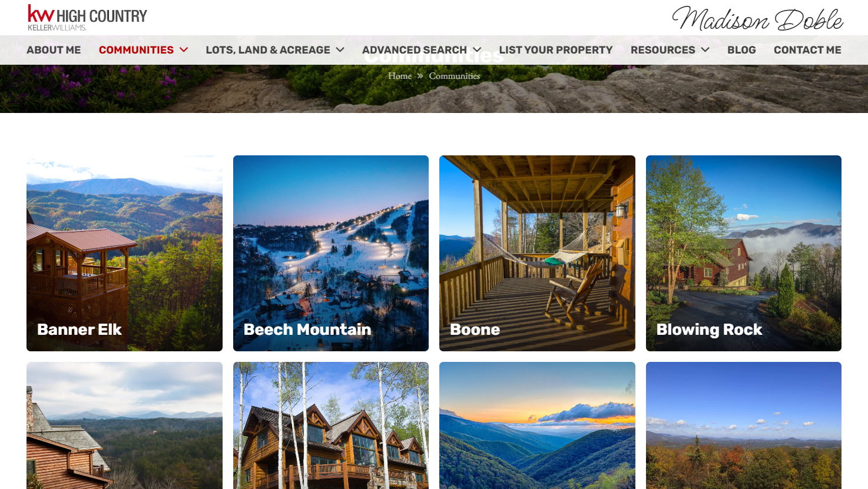Click the Communities breadcrumb link
This screenshot has width=868, height=489.
click(x=454, y=76)
